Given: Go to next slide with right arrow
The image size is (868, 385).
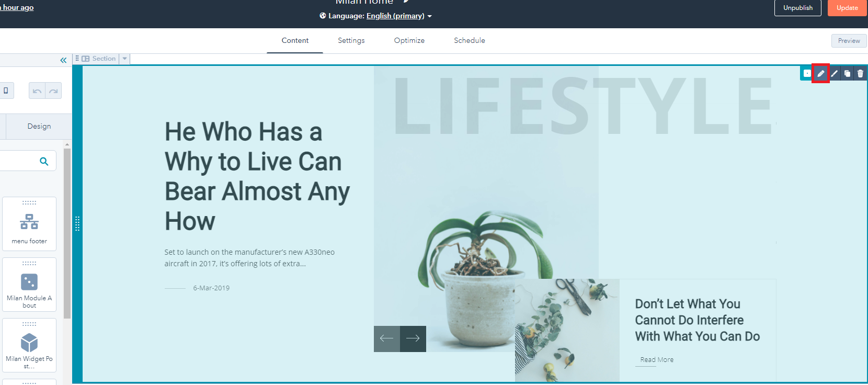Looking at the screenshot, I should point(413,338).
